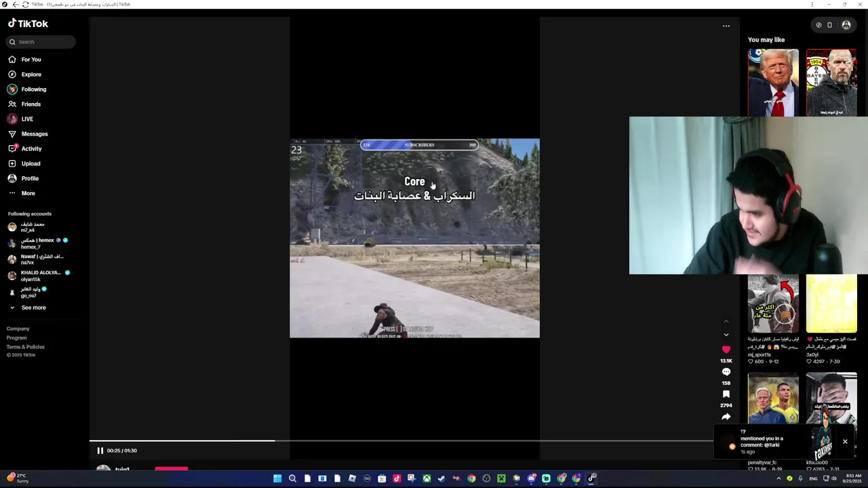Open Messages in sidebar
This screenshot has height=488, width=868.
pos(35,134)
